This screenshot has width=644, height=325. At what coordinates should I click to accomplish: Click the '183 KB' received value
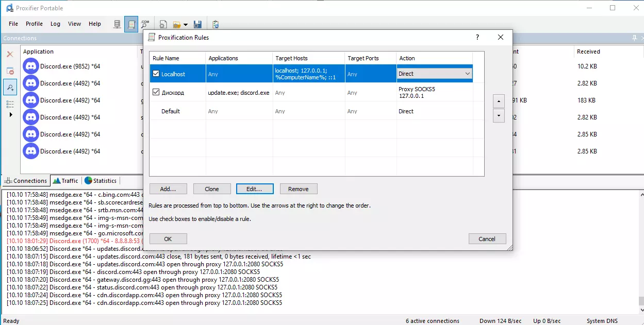click(586, 100)
